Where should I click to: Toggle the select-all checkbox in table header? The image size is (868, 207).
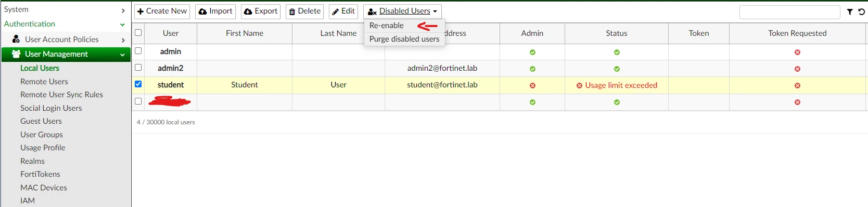(x=138, y=33)
